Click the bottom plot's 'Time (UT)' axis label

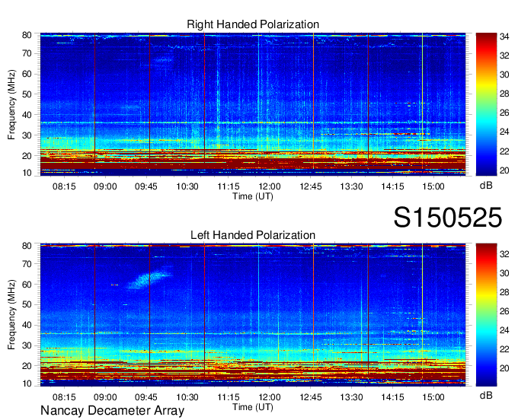click(253, 407)
